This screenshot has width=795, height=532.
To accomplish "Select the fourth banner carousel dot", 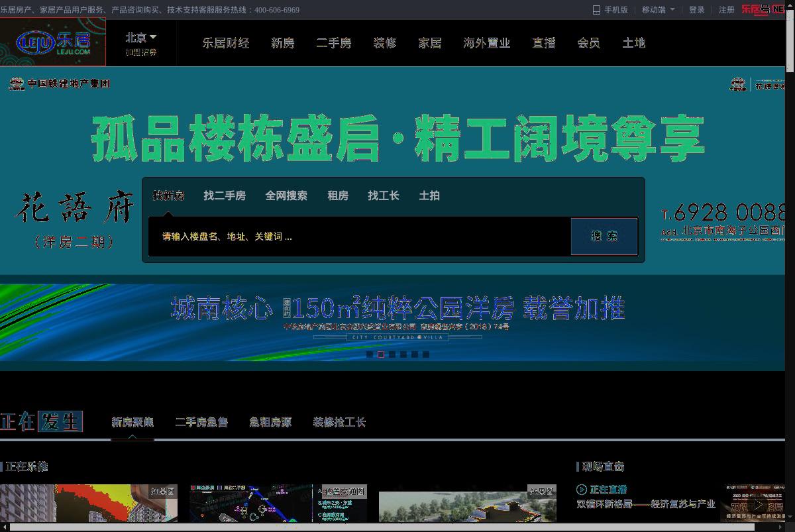I will [403, 354].
